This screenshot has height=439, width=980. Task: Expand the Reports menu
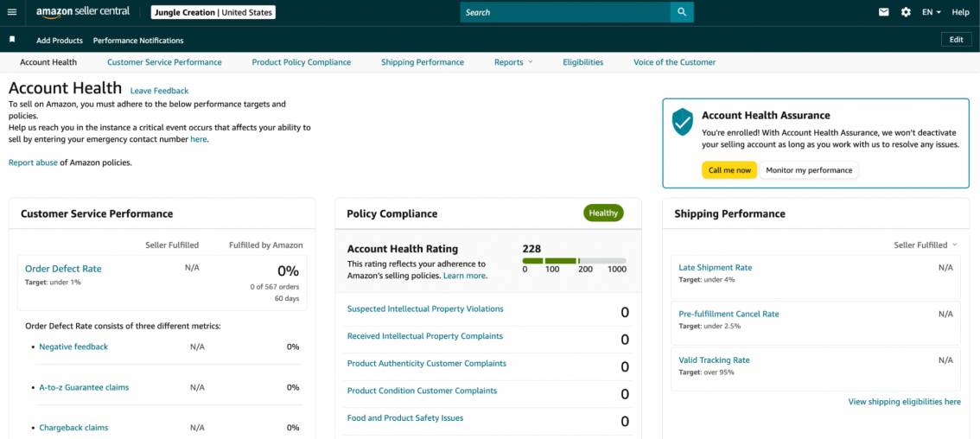click(x=513, y=62)
